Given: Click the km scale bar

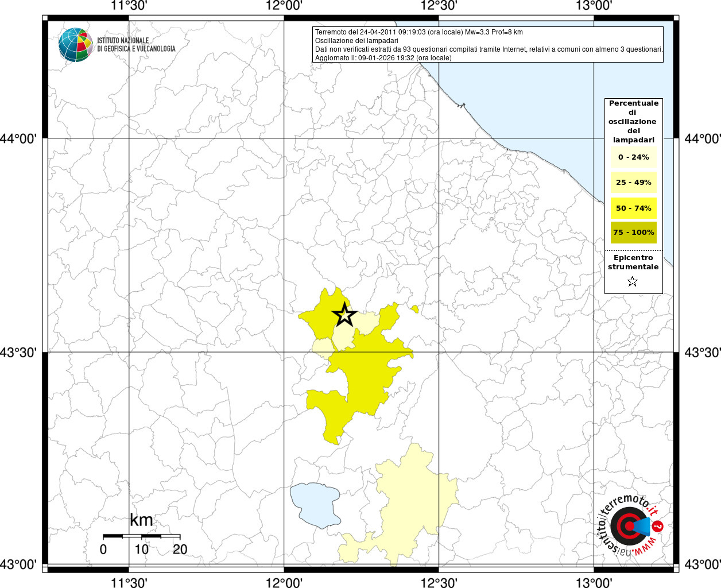Looking at the screenshot, I should tap(141, 536).
